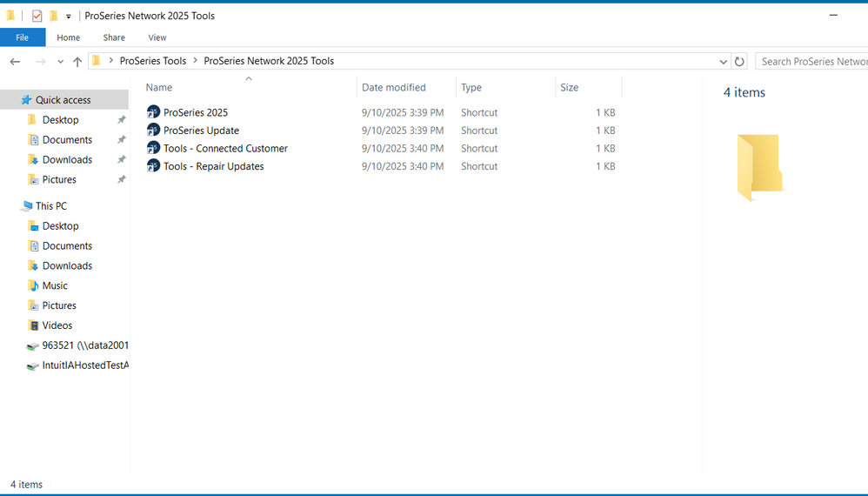Click the Search ProSeries Network field

(811, 62)
